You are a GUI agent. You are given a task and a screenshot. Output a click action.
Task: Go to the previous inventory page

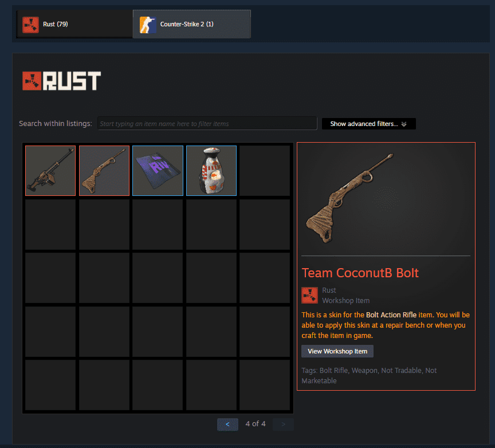pyautogui.click(x=227, y=425)
